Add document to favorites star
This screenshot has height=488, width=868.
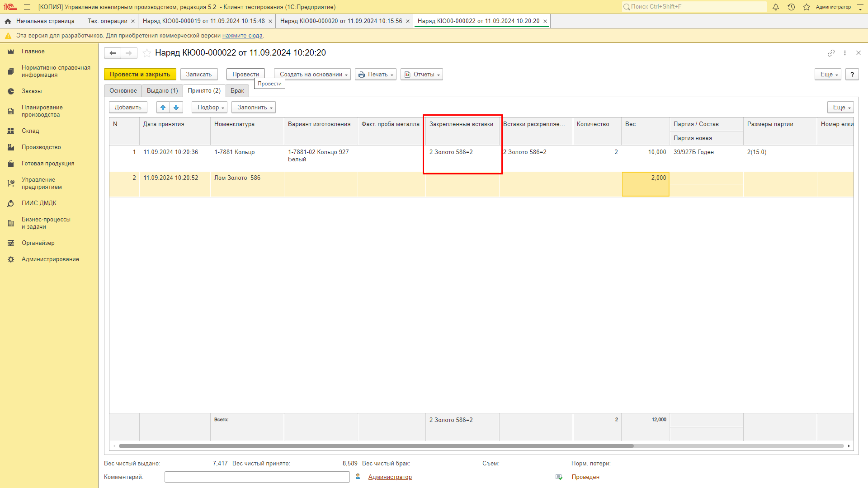(147, 53)
